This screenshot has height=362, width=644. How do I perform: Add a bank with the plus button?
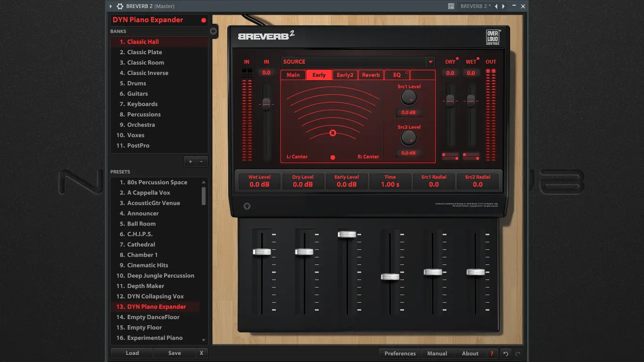click(190, 161)
